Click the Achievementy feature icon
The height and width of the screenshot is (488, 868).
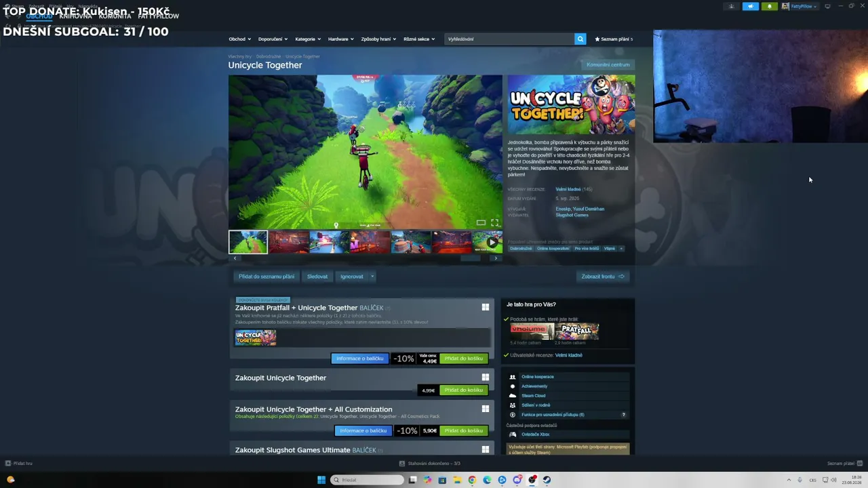point(513,386)
